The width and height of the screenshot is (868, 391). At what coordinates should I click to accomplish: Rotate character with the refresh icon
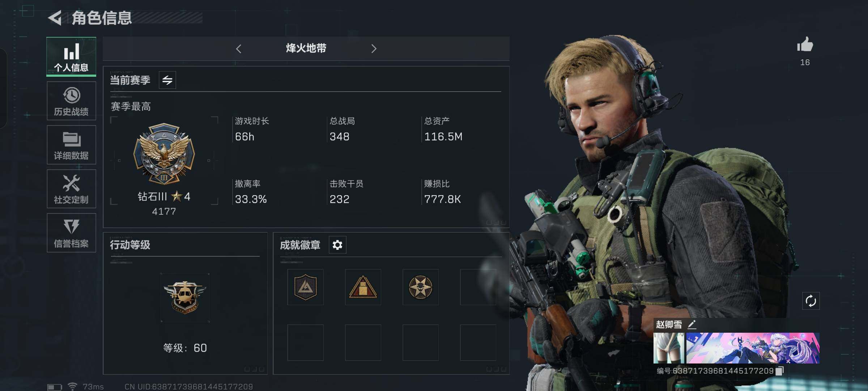(811, 301)
